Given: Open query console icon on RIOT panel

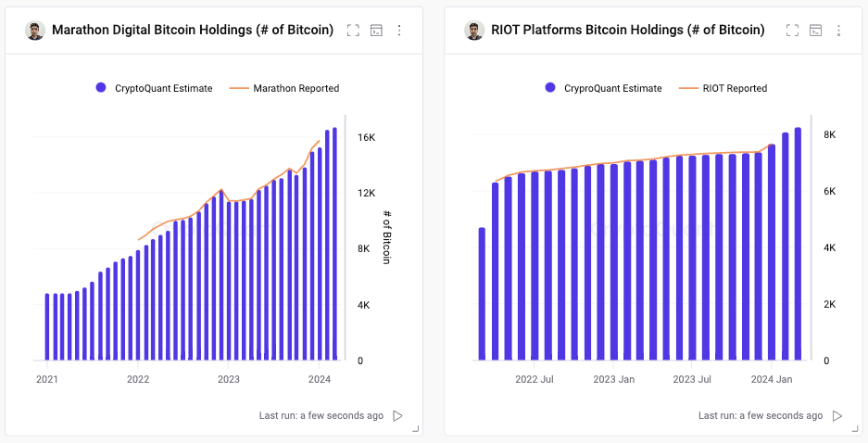Looking at the screenshot, I should (815, 31).
